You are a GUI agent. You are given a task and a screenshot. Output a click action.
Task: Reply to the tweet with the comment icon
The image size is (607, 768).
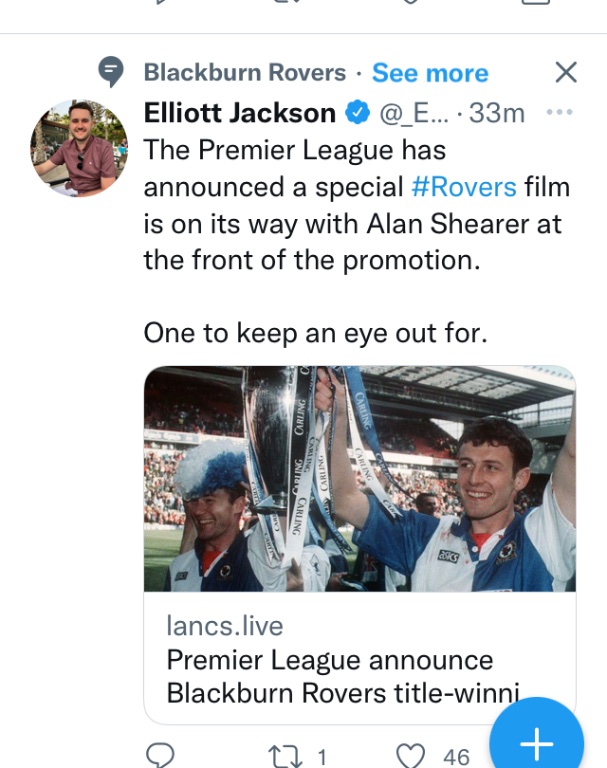pyautogui.click(x=160, y=755)
